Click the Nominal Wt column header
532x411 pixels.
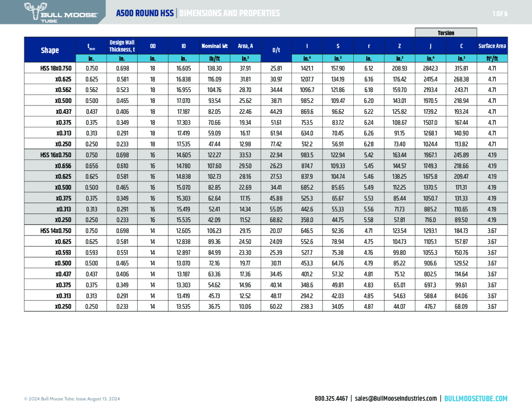click(x=215, y=46)
